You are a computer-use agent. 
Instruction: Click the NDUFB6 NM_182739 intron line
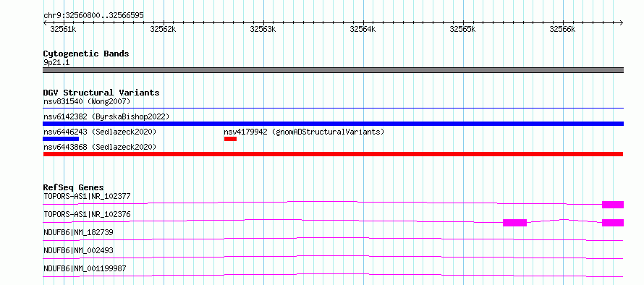[333, 239]
